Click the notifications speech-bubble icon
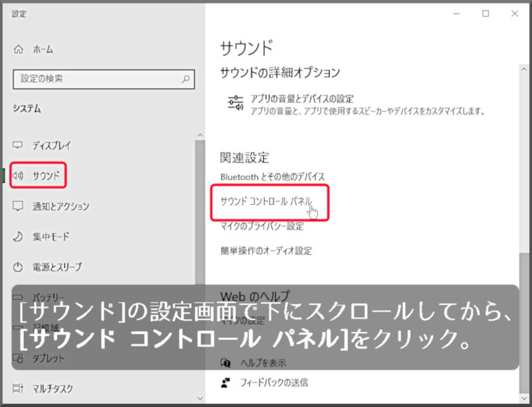 (x=18, y=206)
